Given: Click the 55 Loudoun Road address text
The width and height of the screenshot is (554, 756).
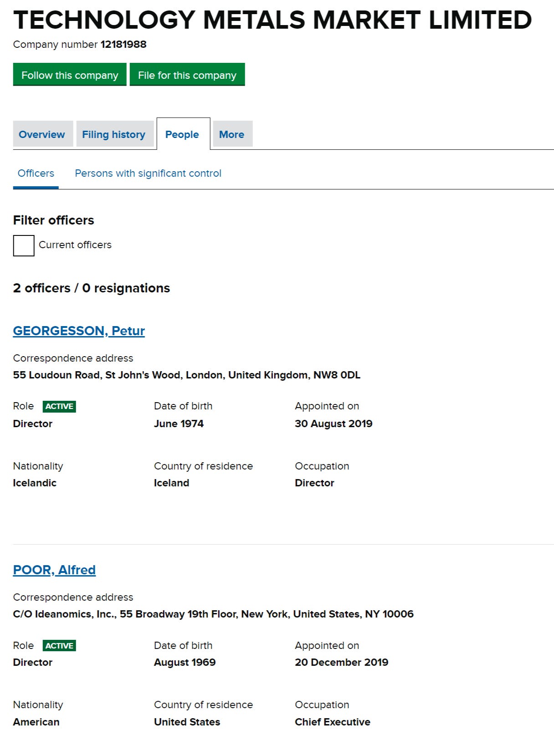Looking at the screenshot, I should [186, 375].
